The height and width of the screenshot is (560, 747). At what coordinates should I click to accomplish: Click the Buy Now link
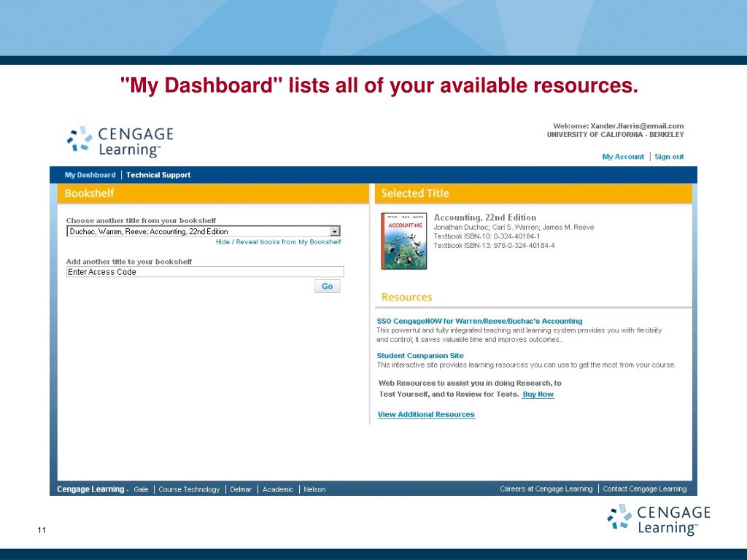pos(538,394)
